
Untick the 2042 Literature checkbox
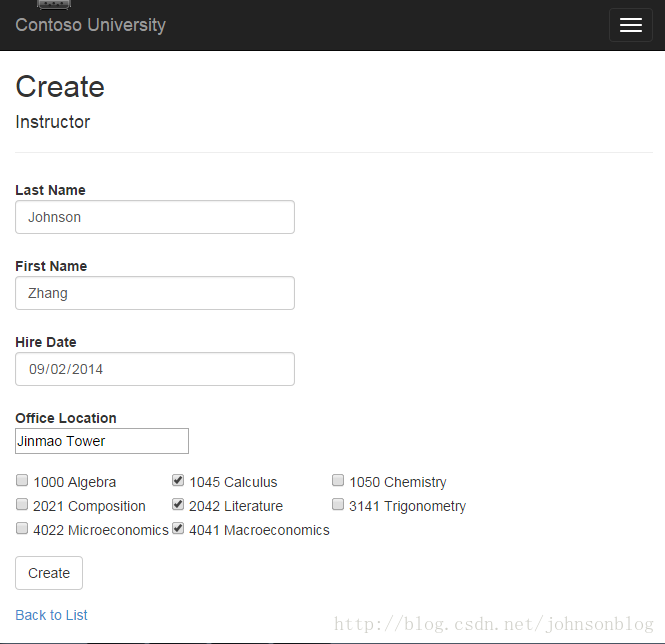pos(178,504)
